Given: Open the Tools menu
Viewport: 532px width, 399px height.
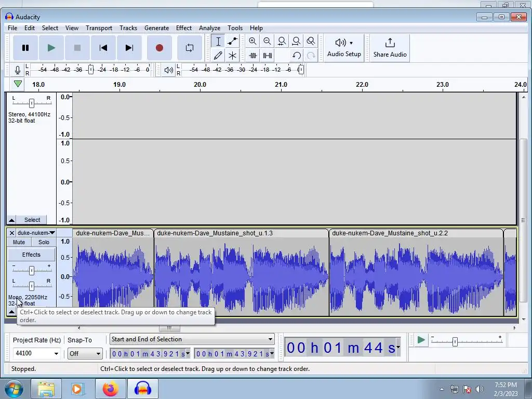Looking at the screenshot, I should [x=235, y=28].
